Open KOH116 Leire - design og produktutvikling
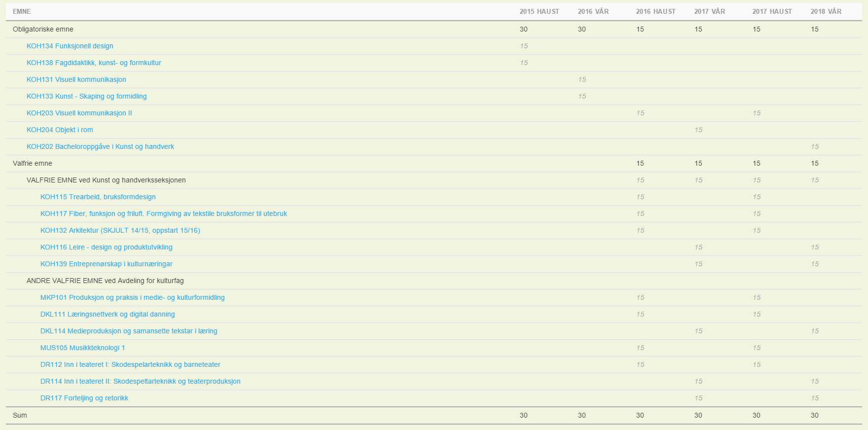The width and height of the screenshot is (868, 430). [107, 247]
